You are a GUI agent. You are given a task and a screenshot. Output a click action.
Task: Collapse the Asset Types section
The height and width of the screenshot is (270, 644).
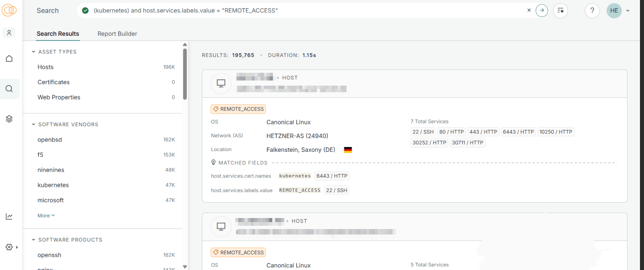34,52
